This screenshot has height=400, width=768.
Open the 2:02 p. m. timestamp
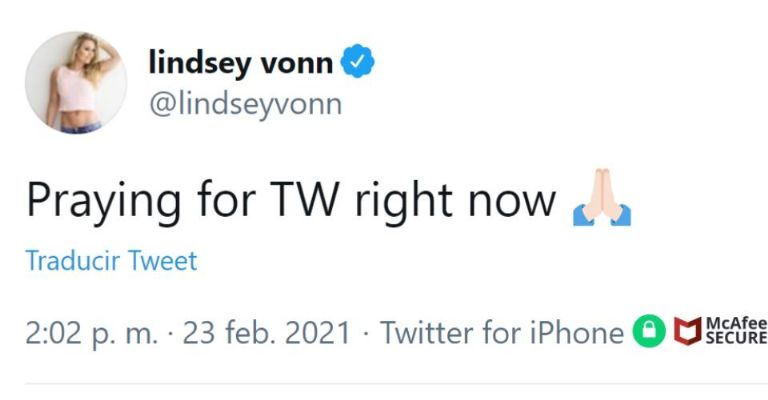92,332
